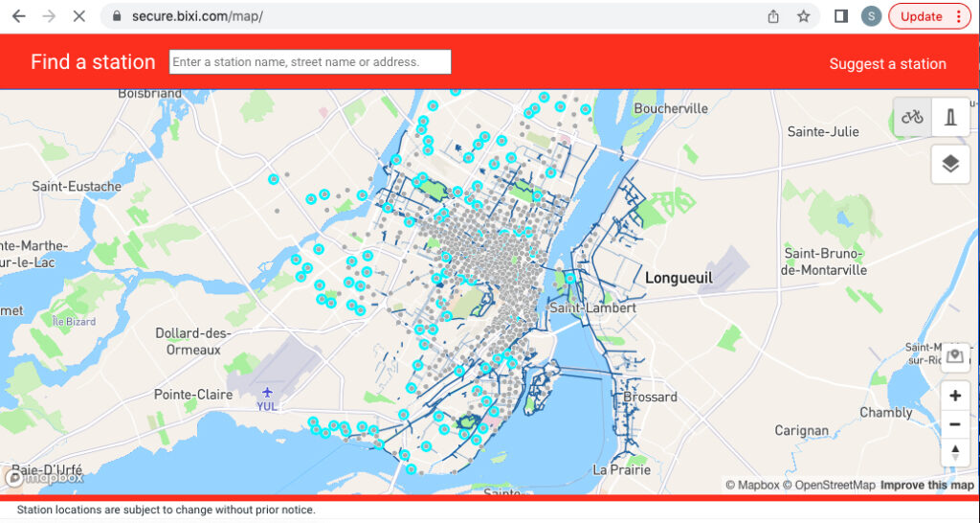Bookmark this page with the star
Image resolution: width=980 pixels, height=523 pixels.
(804, 17)
